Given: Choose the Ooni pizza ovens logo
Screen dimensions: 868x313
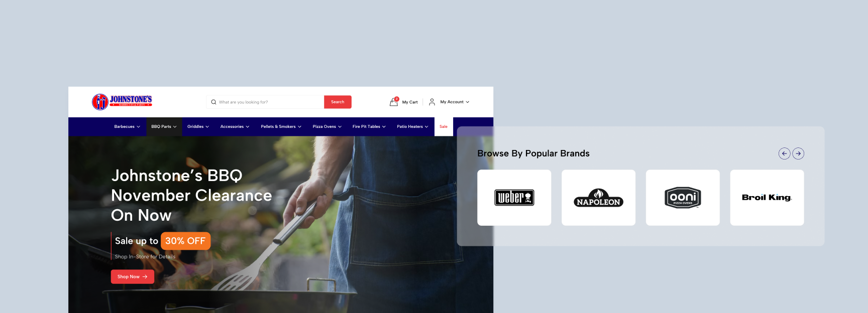Looking at the screenshot, I should [x=683, y=198].
